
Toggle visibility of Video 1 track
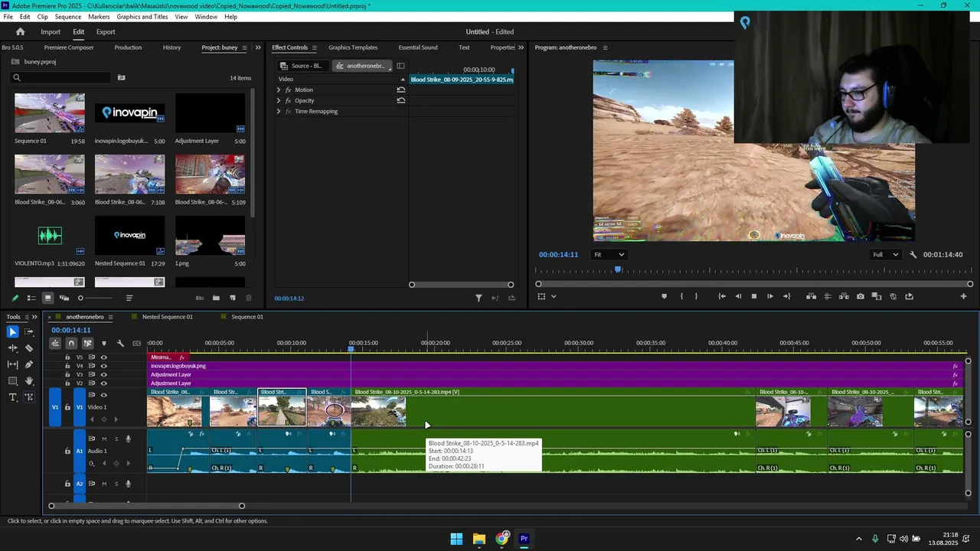104,395
